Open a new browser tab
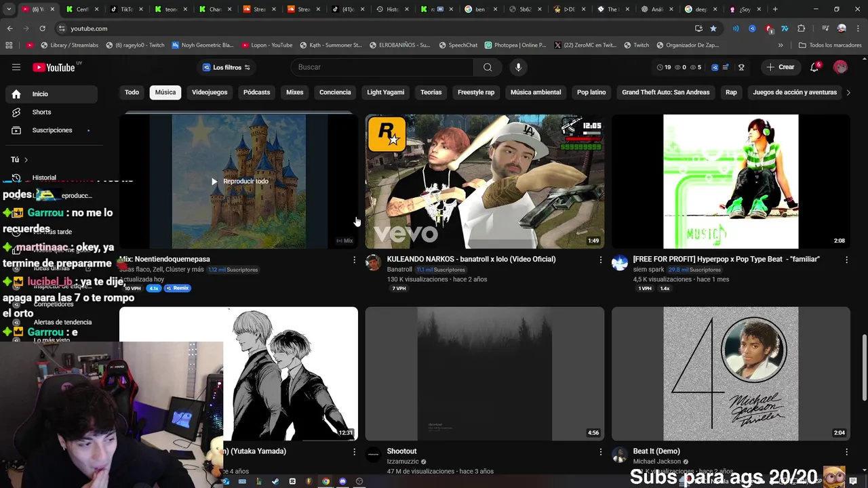This screenshot has height=488, width=868. pyautogui.click(x=775, y=9)
